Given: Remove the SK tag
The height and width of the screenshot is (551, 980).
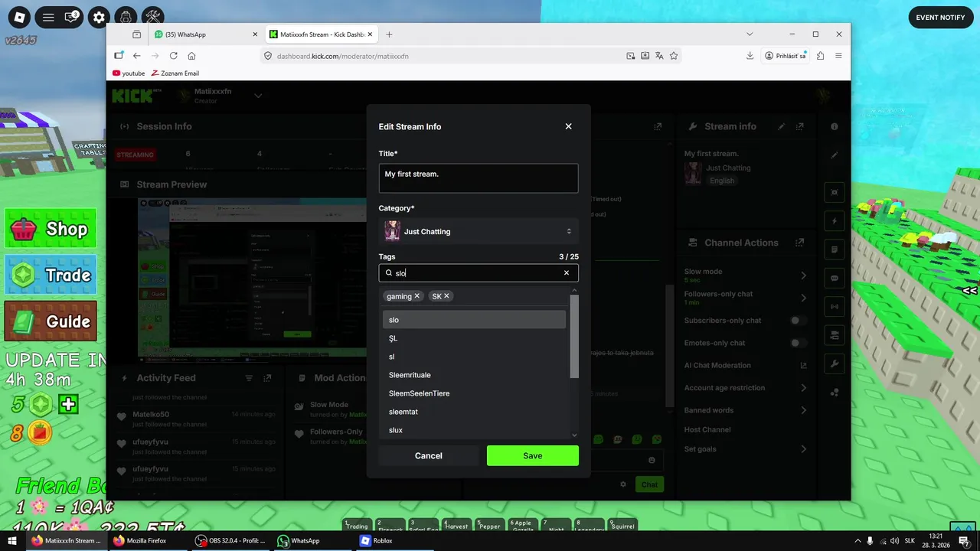Looking at the screenshot, I should click(446, 296).
